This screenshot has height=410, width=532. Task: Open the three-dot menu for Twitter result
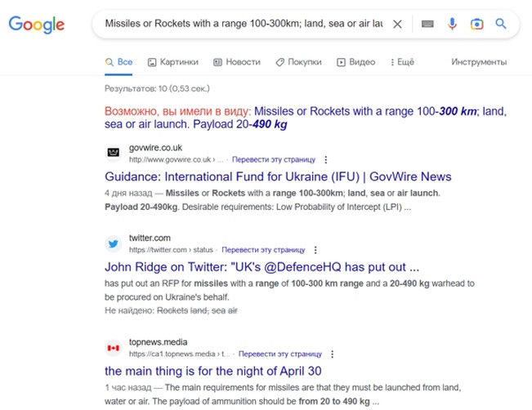point(315,251)
